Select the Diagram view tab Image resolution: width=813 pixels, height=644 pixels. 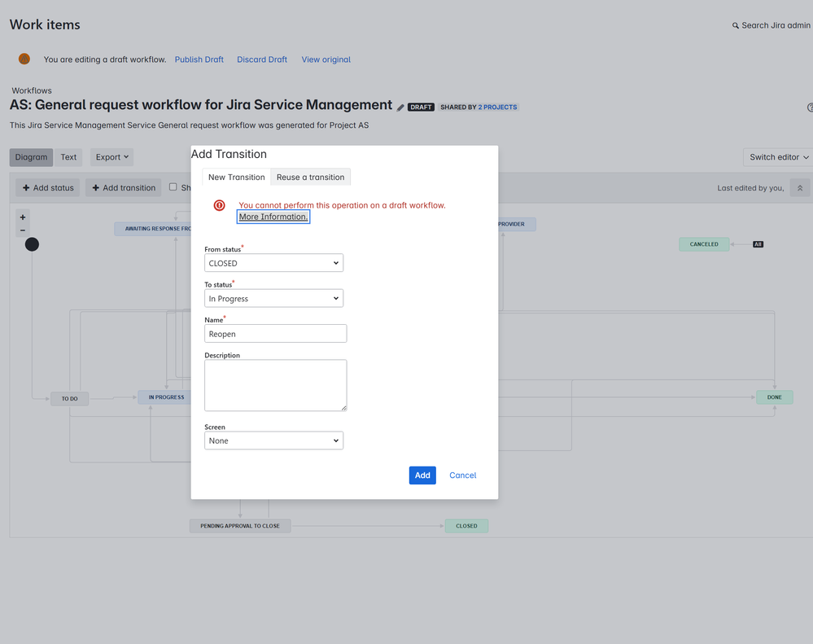click(x=31, y=157)
